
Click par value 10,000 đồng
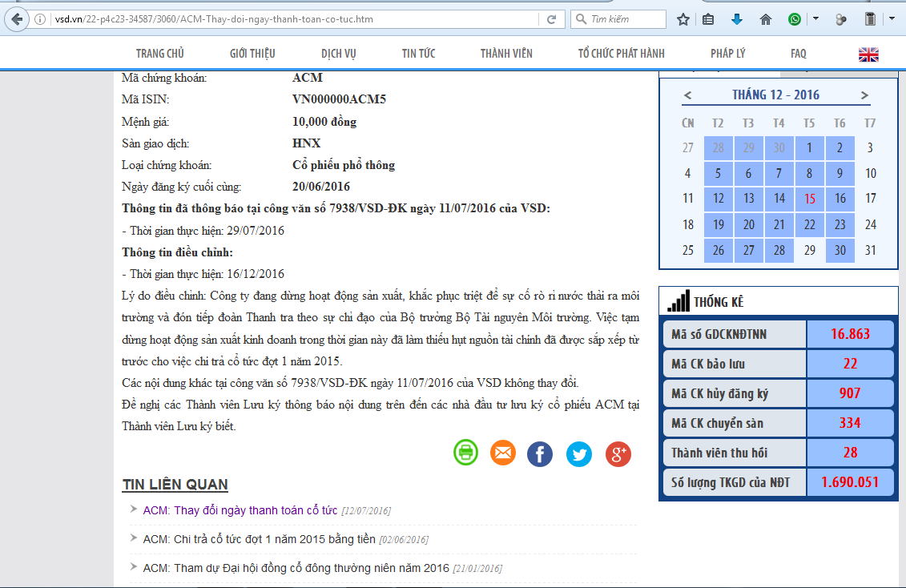point(324,122)
